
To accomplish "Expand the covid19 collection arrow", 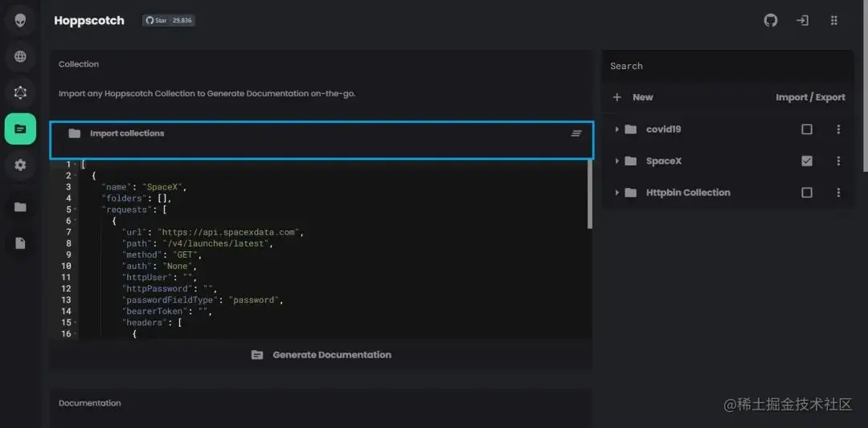I will 616,129.
